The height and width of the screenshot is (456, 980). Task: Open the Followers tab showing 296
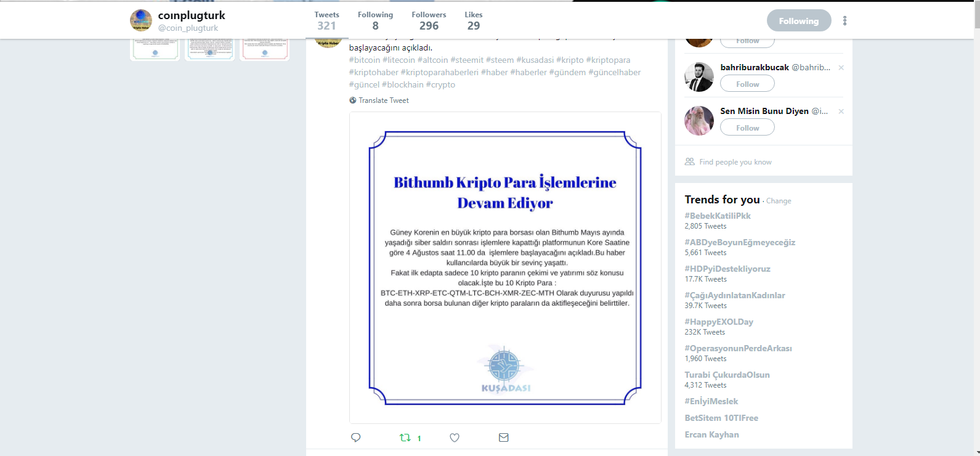point(429,20)
